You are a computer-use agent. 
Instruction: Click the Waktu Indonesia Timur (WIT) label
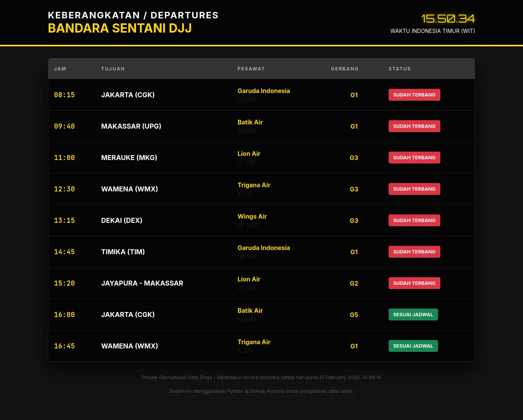click(432, 31)
